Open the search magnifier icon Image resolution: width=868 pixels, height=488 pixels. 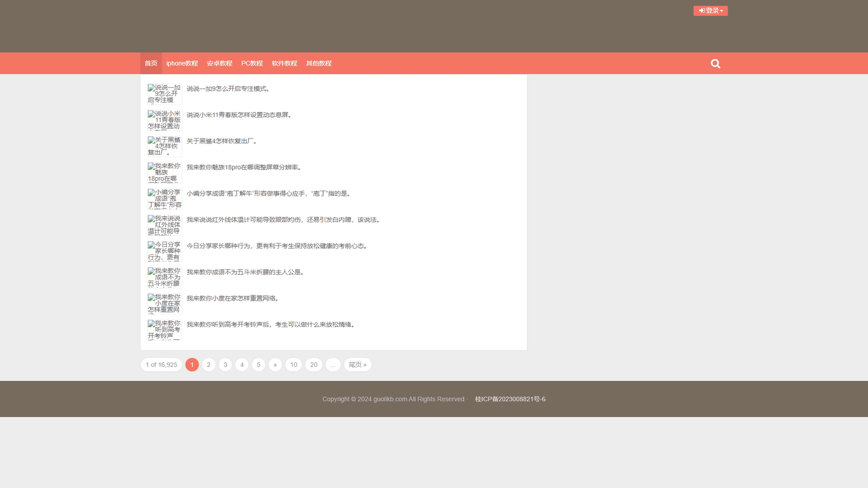[x=715, y=63]
